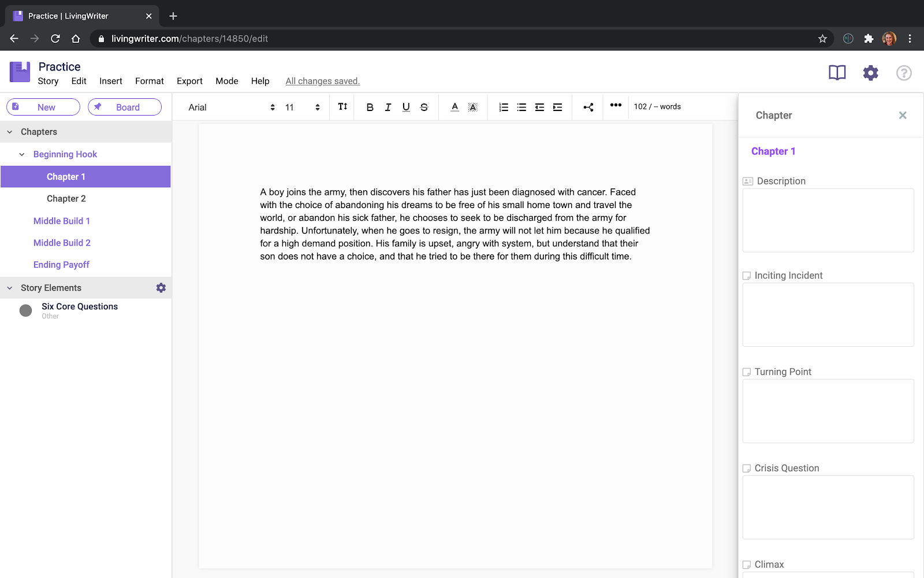Image resolution: width=924 pixels, height=578 pixels.
Task: Insert a numbered list
Action: click(504, 107)
